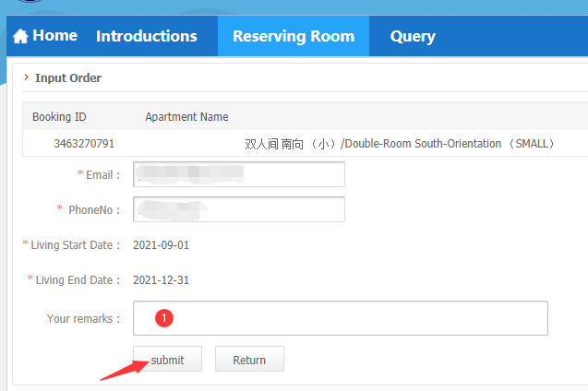Click the Return button
Viewport: 588px width, 391px height.
tap(249, 360)
